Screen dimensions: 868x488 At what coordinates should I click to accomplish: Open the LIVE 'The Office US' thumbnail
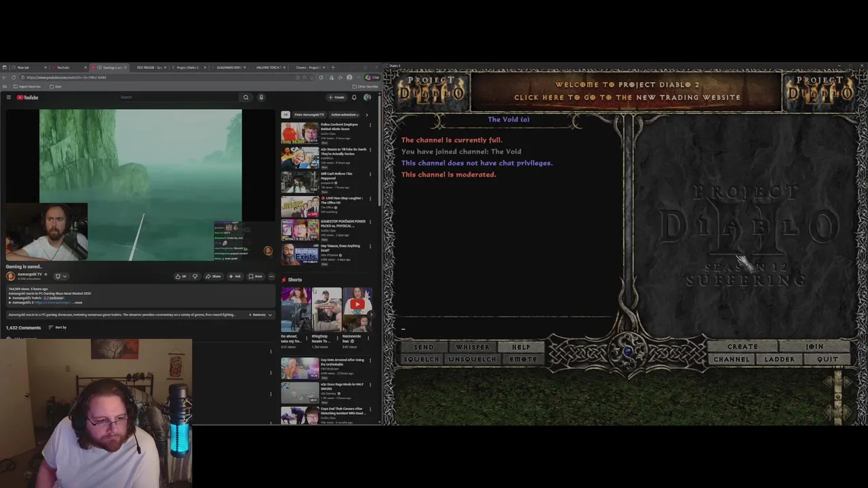(300, 206)
